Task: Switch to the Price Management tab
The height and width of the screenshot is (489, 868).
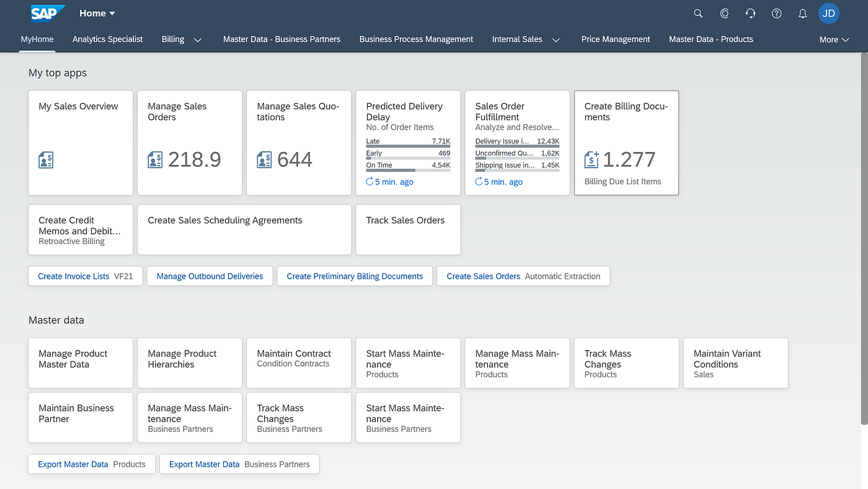Action: point(616,39)
